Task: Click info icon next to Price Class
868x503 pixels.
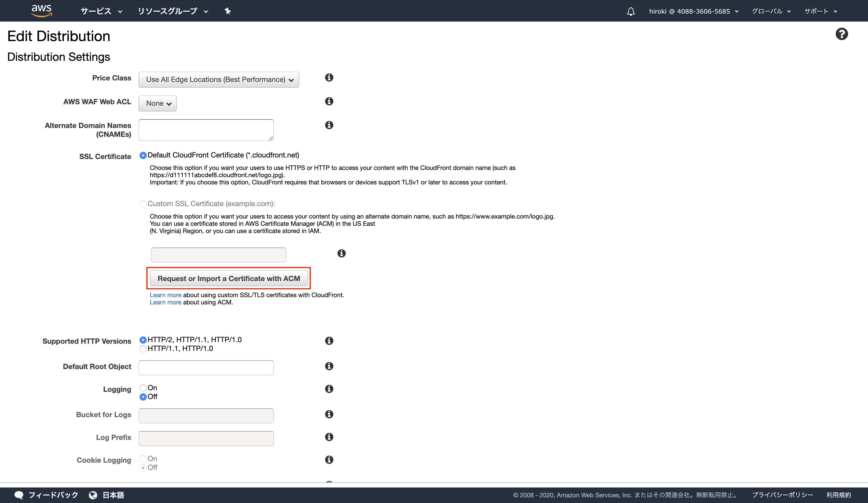Action: tap(329, 78)
